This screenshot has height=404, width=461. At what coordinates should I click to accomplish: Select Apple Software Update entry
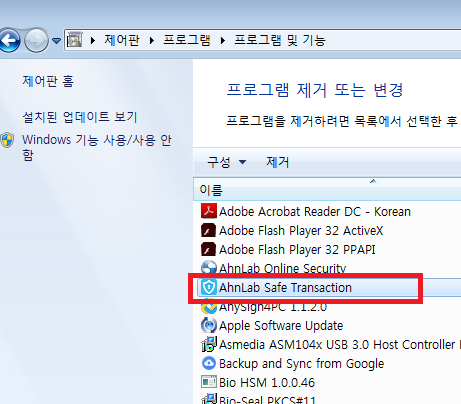(x=281, y=326)
